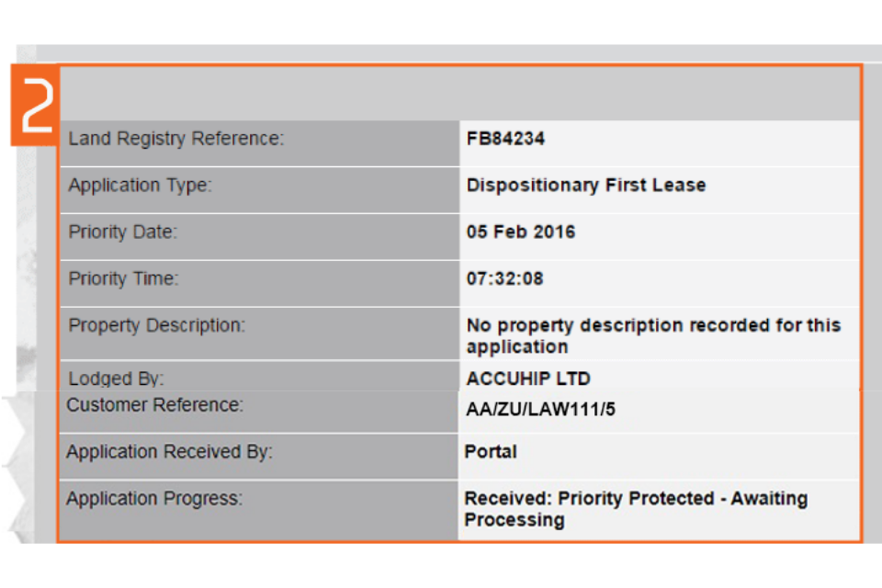882x588 pixels.
Task: Select the Priority Date label
Action: 123,232
